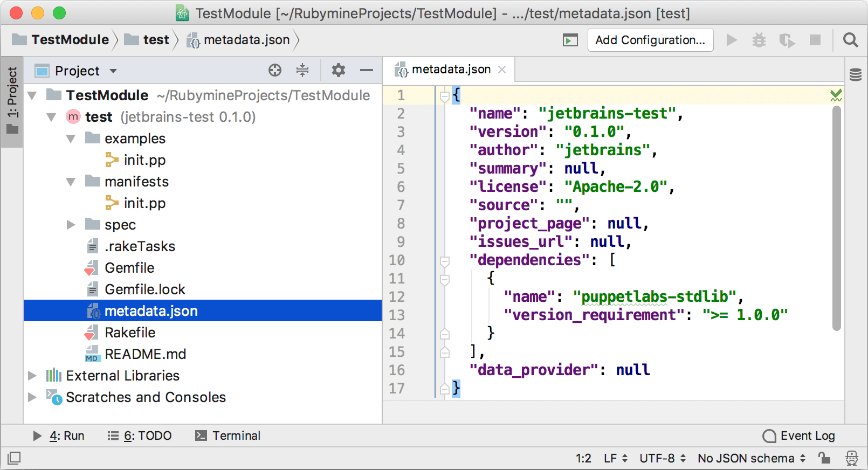Open Project panel settings gear
This screenshot has width=868, height=470.
point(339,70)
